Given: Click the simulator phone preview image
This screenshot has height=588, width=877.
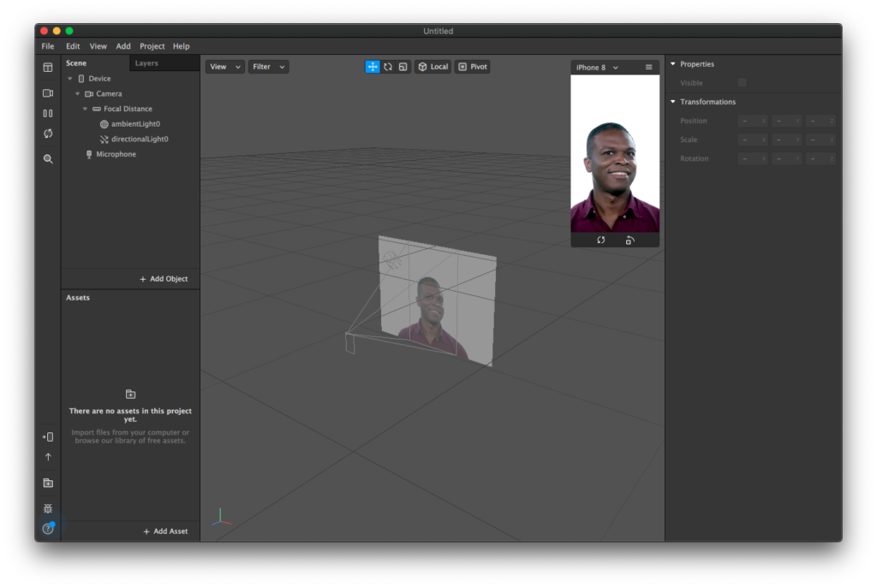Looking at the screenshot, I should click(x=615, y=154).
